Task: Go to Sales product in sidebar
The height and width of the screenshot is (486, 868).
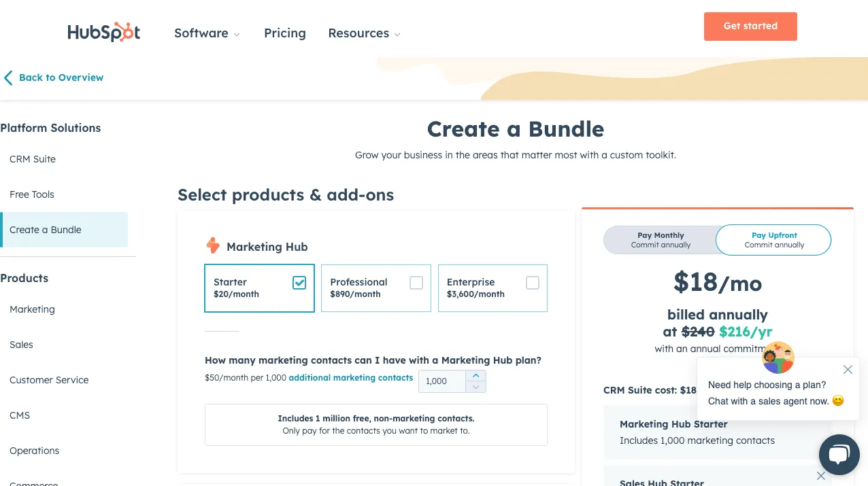Action: (21, 345)
